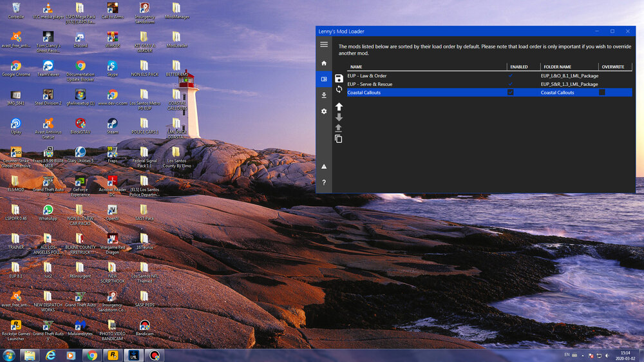The width and height of the screenshot is (644, 362).
Task: Toggle Enabled checkbox for Coastal Callouts
Action: click(511, 93)
